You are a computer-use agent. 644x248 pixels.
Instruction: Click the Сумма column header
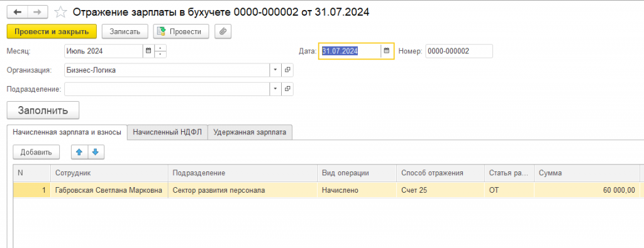click(587, 173)
